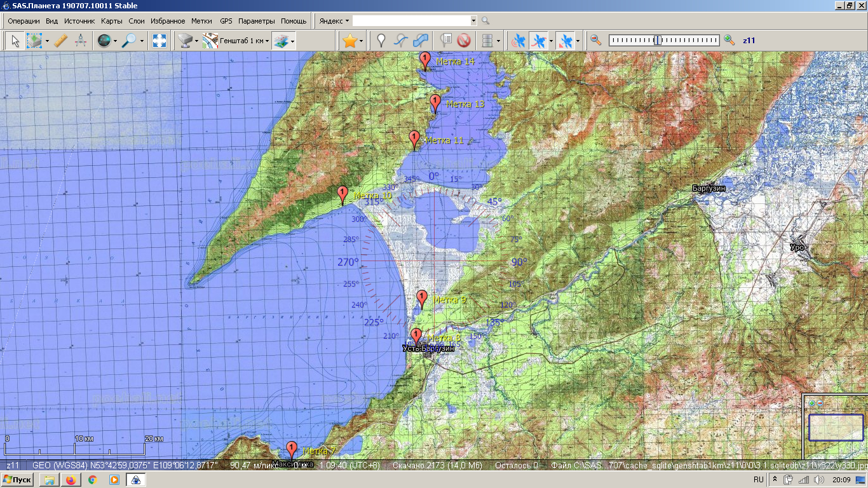Viewport: 868px width, 488px height.
Task: Click the Метка 13 placemark pin
Action: (435, 104)
